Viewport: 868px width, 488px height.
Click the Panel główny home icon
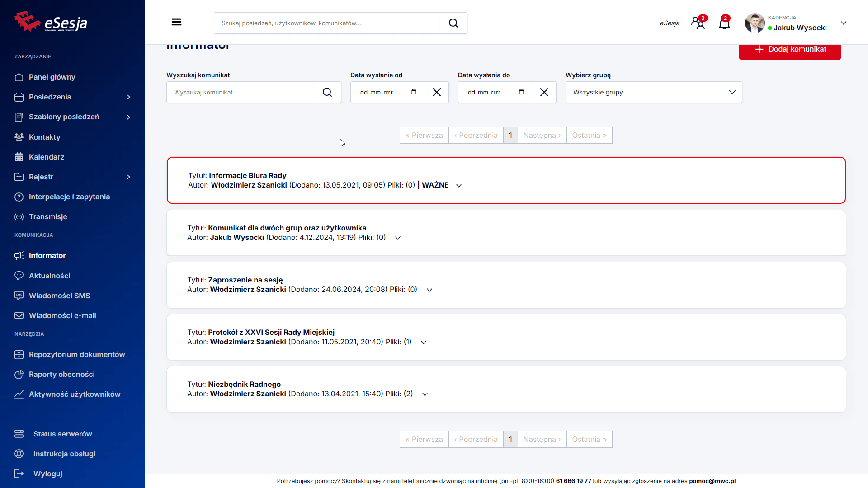(x=19, y=77)
